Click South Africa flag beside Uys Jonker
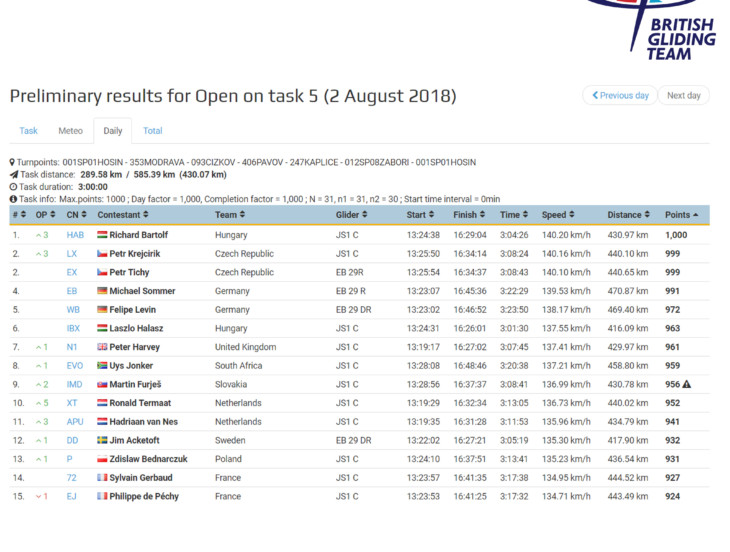The image size is (730, 552). 102,366
